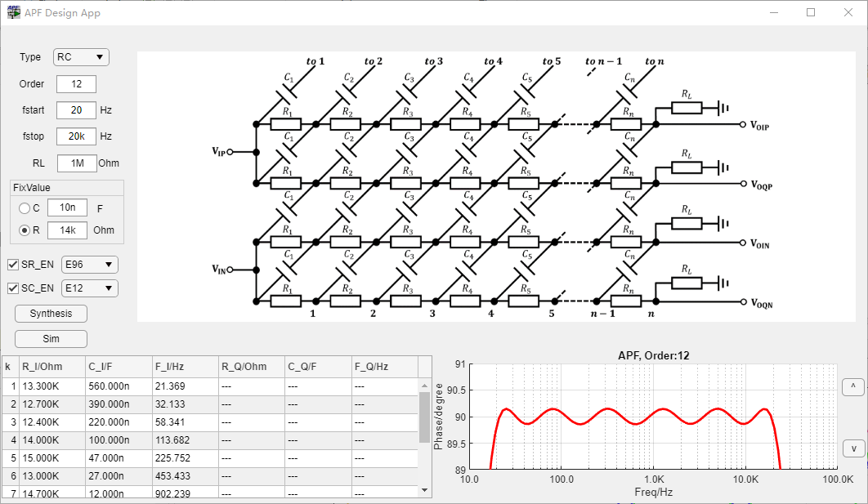Click the APF Design App title bar icon

click(x=11, y=12)
